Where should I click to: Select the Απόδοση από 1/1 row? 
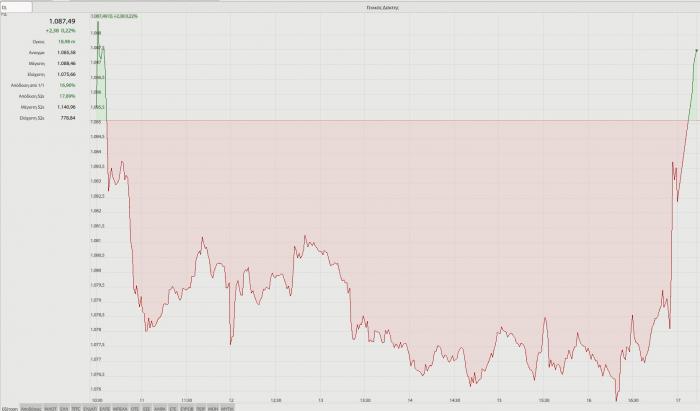44,86
